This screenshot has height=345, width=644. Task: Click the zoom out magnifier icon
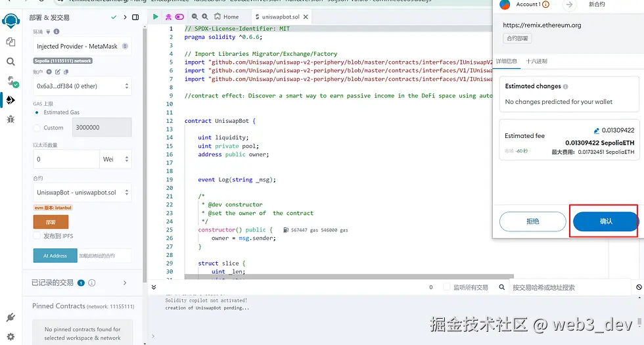click(x=195, y=16)
